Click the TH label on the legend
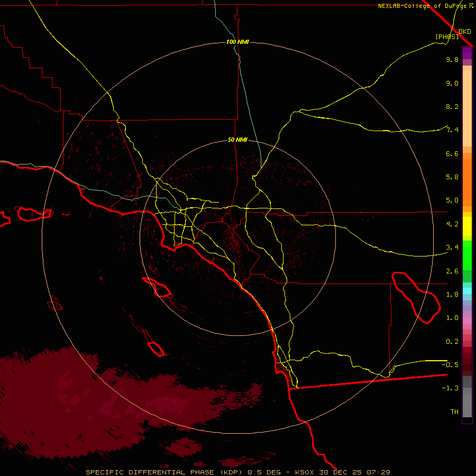The image size is (476, 476). tap(454, 411)
